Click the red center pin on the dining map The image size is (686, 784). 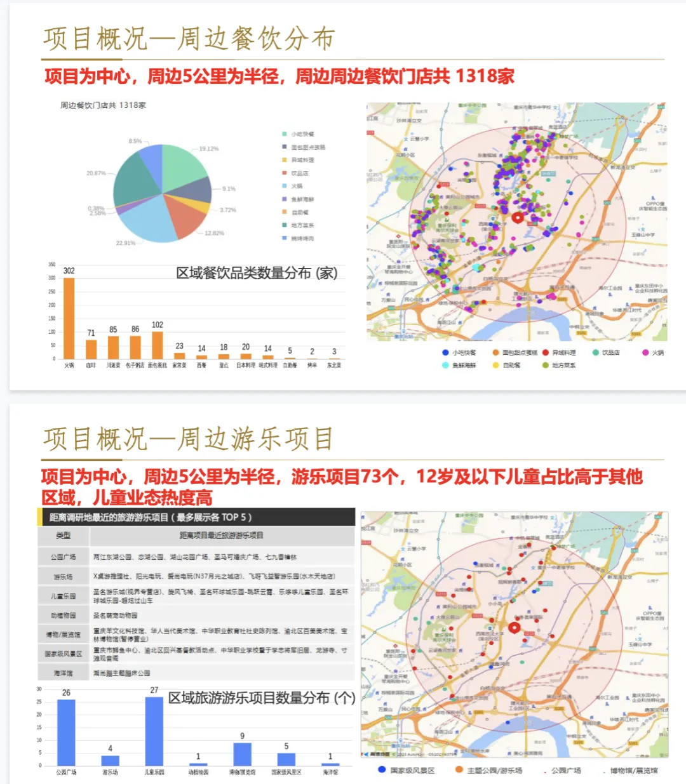518,218
